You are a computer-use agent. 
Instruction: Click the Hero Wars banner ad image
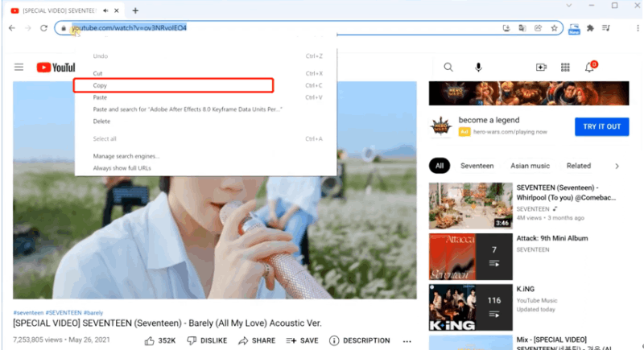pos(529,93)
